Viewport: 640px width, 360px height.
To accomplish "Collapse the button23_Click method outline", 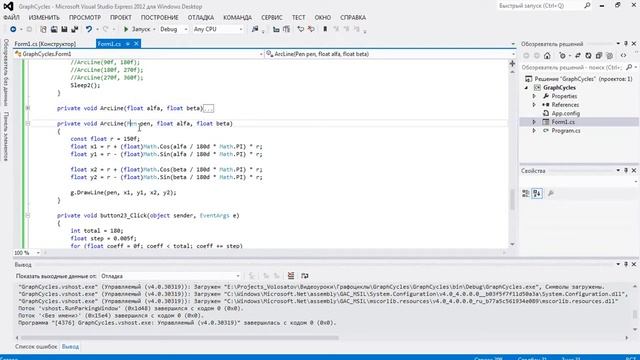I will pos(28,216).
